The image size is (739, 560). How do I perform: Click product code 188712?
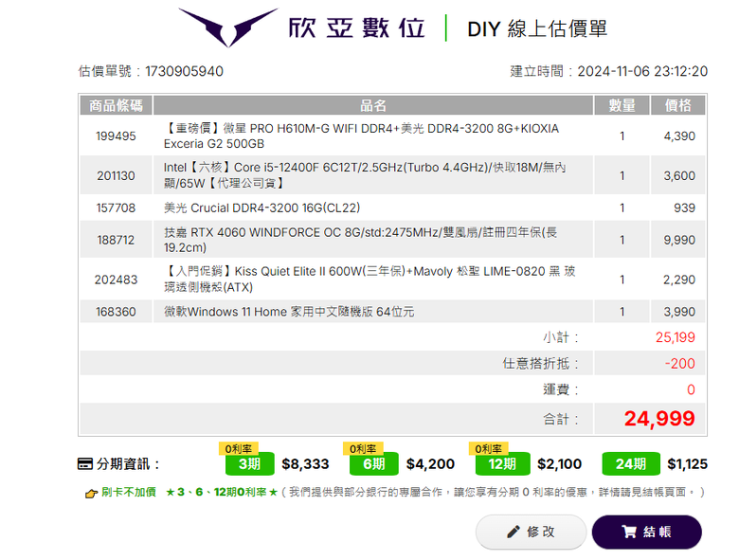[116, 240]
